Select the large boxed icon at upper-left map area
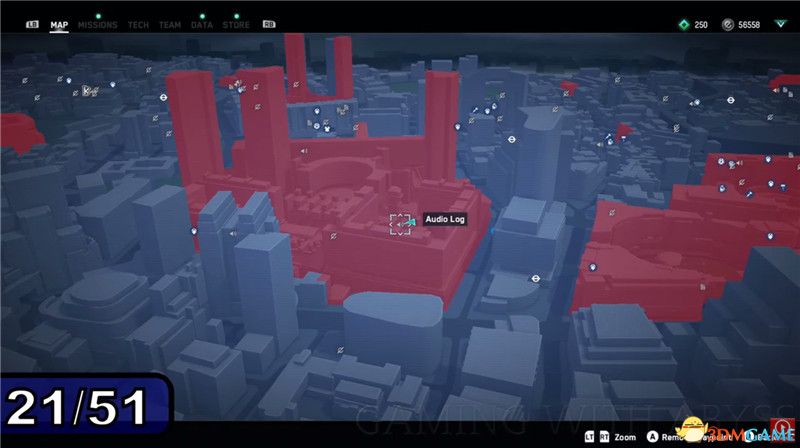800x448 pixels. (87, 90)
